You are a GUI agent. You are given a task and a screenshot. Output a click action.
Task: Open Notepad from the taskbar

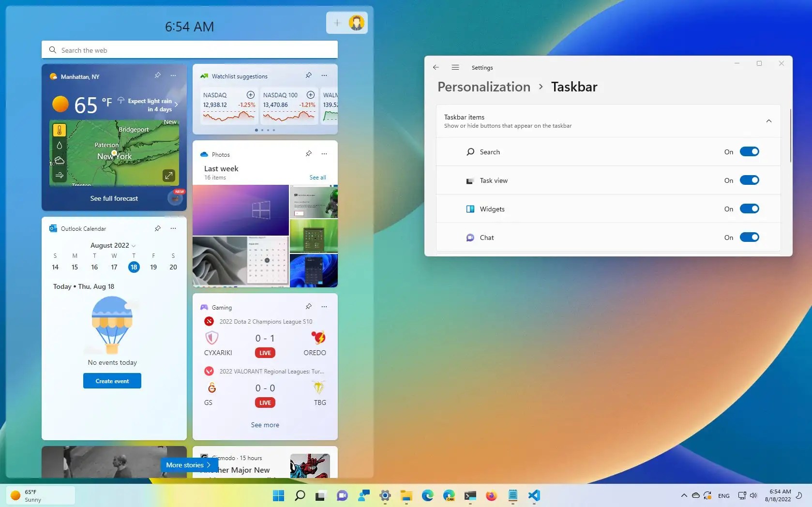[512, 495]
